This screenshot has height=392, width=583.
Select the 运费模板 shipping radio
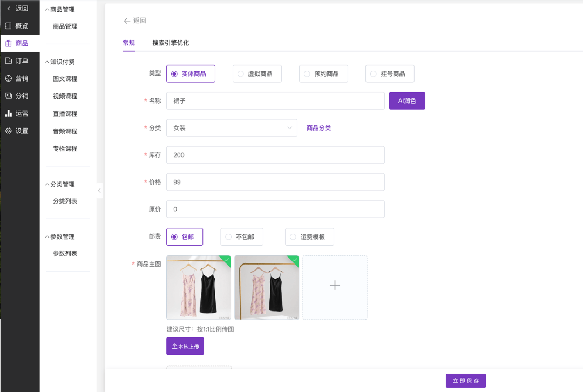coord(294,237)
